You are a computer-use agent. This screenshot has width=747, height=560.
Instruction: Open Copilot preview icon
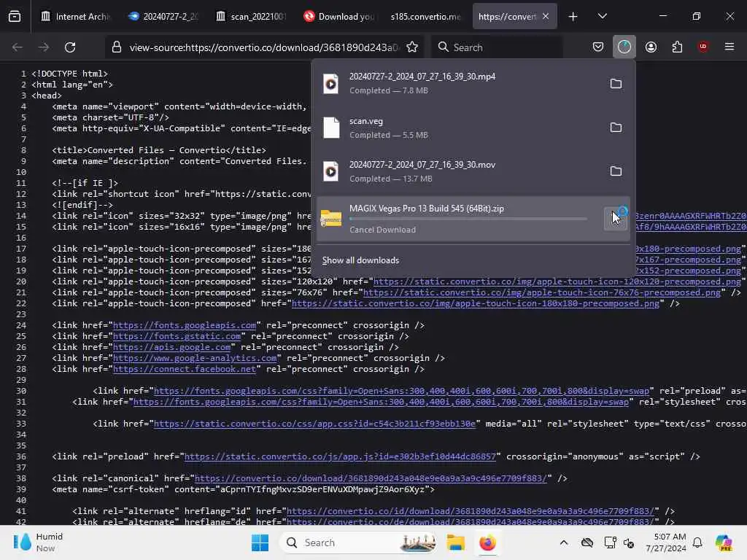[724, 542]
